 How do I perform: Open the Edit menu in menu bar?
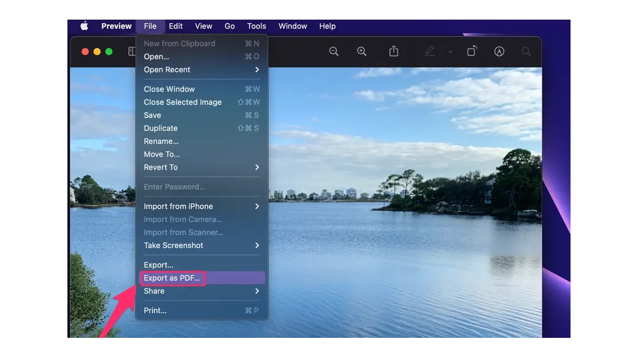tap(176, 26)
